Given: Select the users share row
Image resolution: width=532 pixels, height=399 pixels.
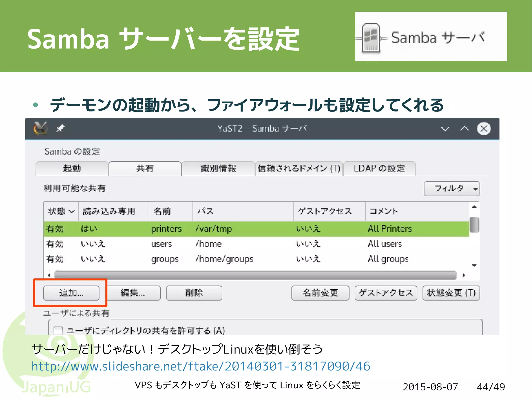Looking at the screenshot, I should [256, 244].
